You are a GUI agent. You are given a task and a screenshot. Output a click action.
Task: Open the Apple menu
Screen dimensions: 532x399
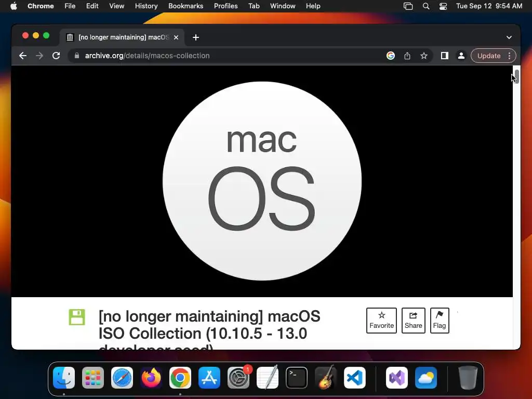tap(14, 6)
